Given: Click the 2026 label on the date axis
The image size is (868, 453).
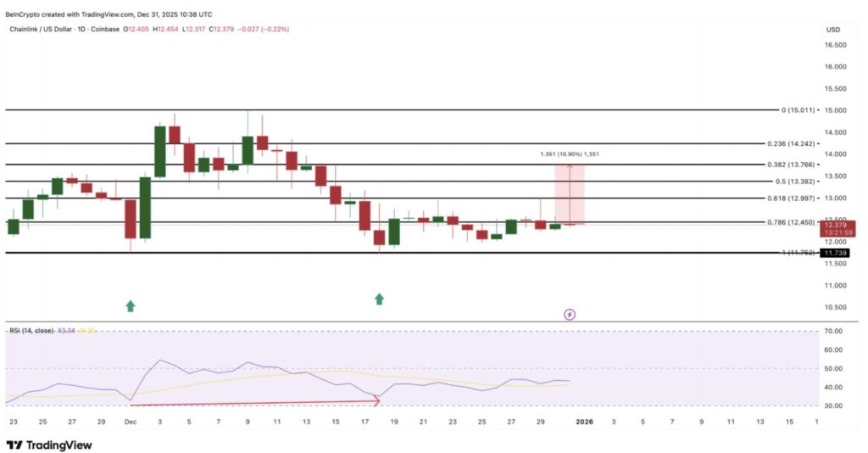Looking at the screenshot, I should click(x=584, y=421).
